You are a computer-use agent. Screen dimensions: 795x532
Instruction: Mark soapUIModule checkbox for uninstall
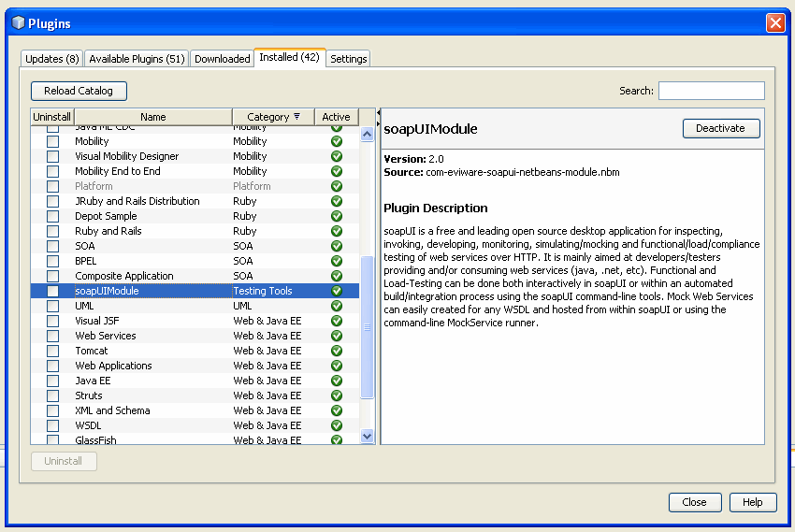[52, 291]
